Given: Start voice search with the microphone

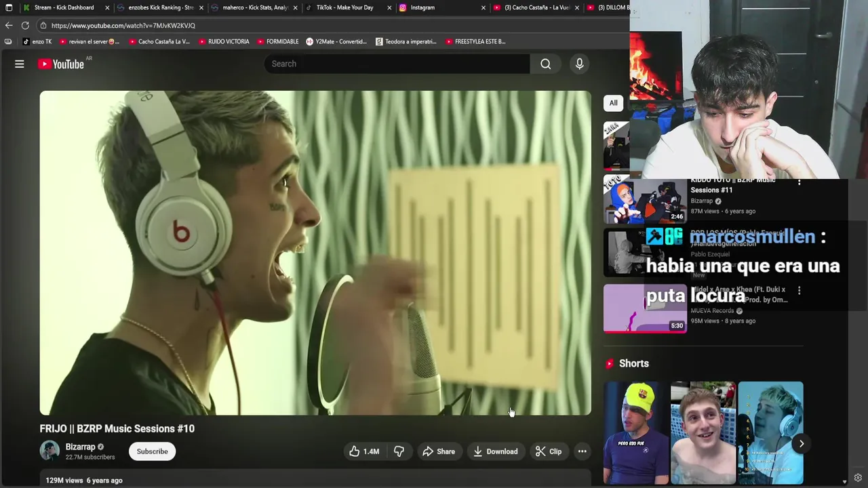Looking at the screenshot, I should (x=579, y=64).
